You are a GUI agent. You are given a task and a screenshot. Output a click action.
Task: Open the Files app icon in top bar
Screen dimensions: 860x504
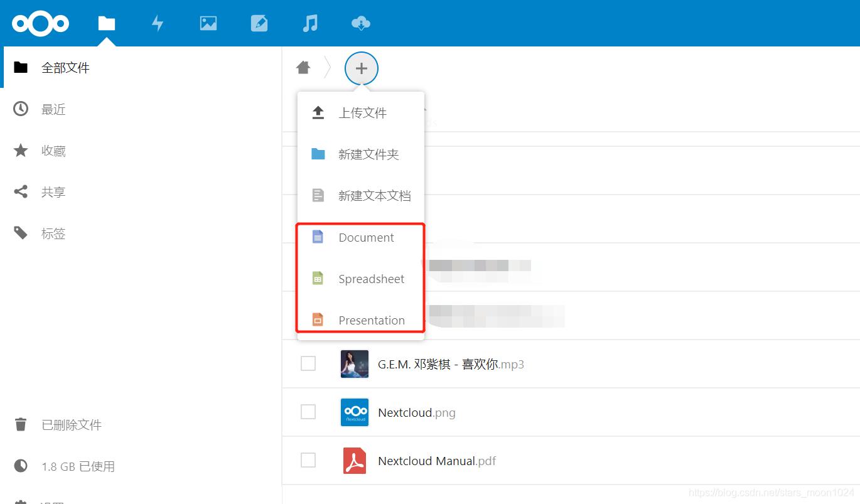pos(106,23)
